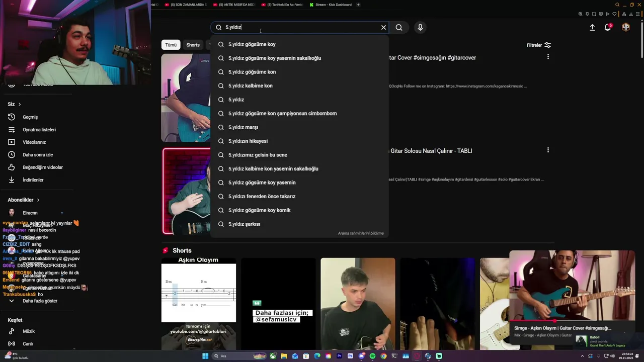This screenshot has width=644, height=362.
Task: Open browser heart bookmarks icon
Action: (x=614, y=14)
